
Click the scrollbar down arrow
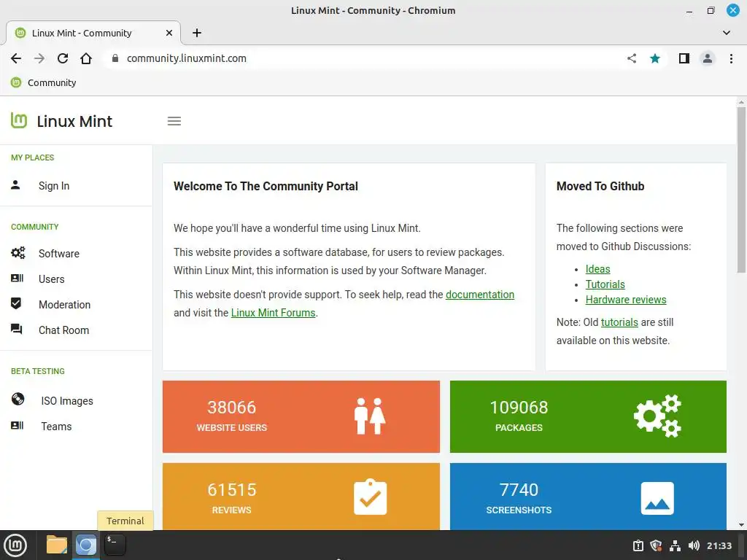point(741,525)
